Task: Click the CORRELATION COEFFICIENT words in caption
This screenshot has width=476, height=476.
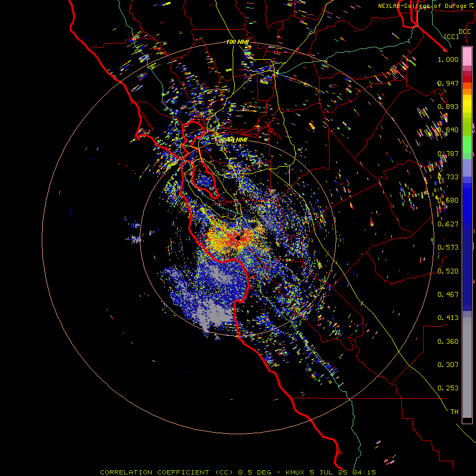Action: 154,472
